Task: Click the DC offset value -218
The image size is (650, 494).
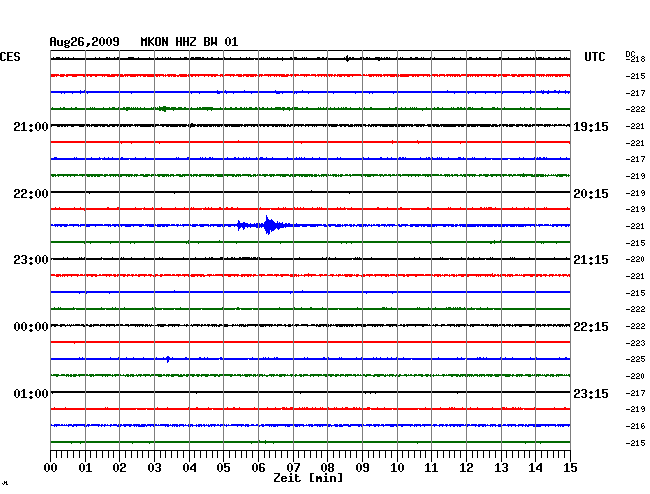Action: pyautogui.click(x=636, y=59)
